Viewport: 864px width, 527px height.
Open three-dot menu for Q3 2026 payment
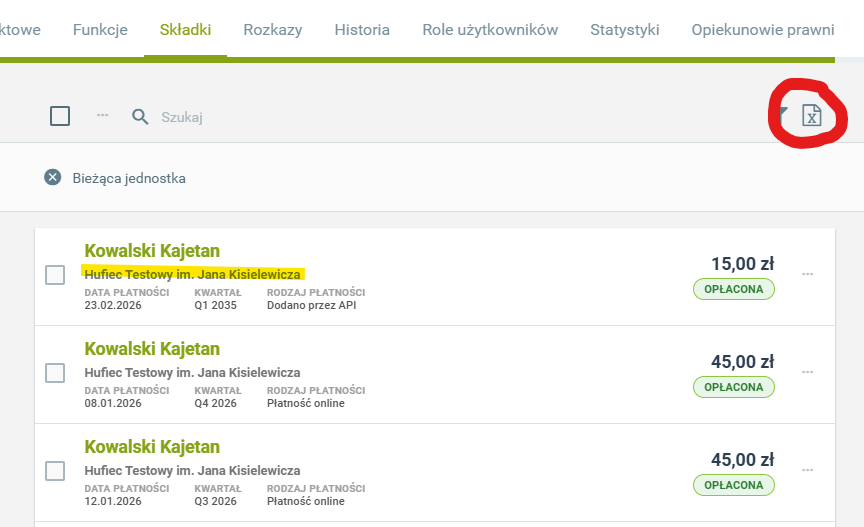[808, 470]
